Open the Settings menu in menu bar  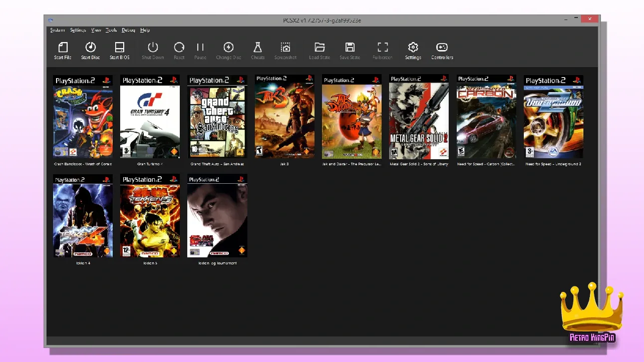(78, 30)
